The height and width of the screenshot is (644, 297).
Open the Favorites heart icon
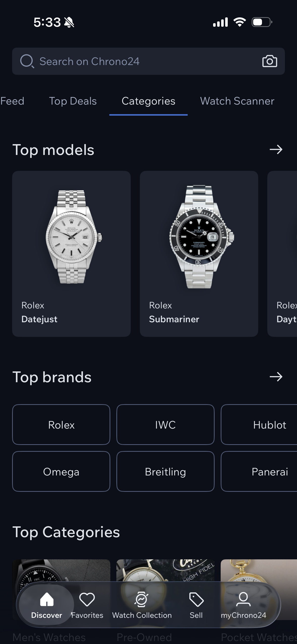[x=87, y=600]
